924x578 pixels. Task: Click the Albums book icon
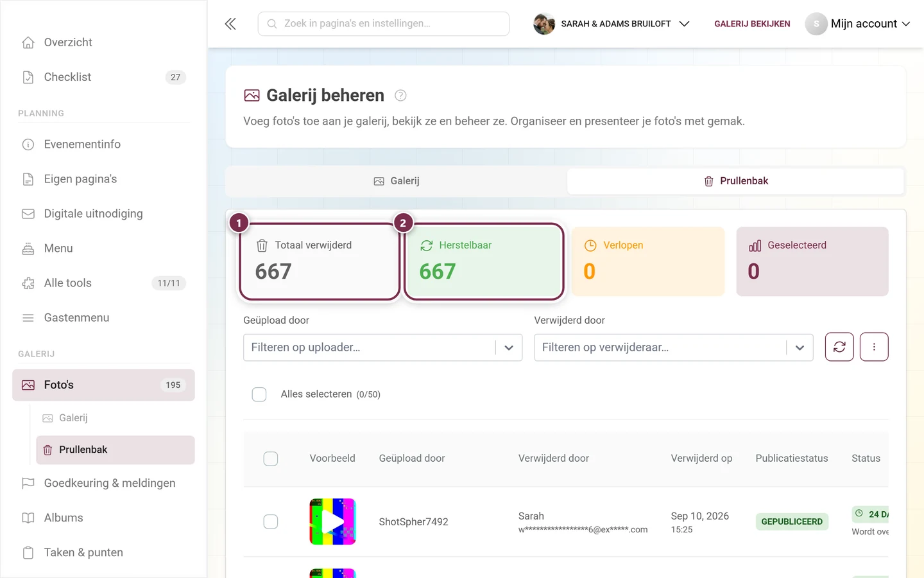click(28, 518)
